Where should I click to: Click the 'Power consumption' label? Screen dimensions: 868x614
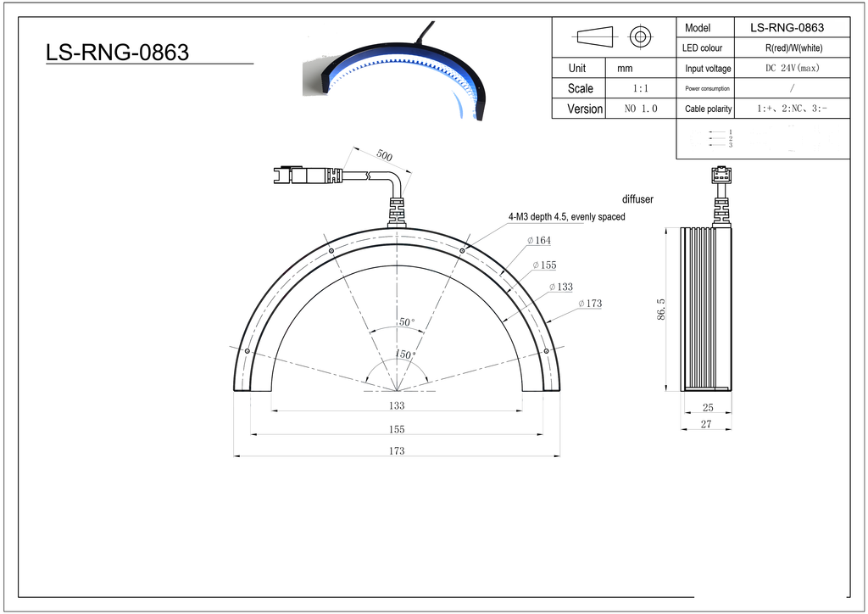point(708,88)
